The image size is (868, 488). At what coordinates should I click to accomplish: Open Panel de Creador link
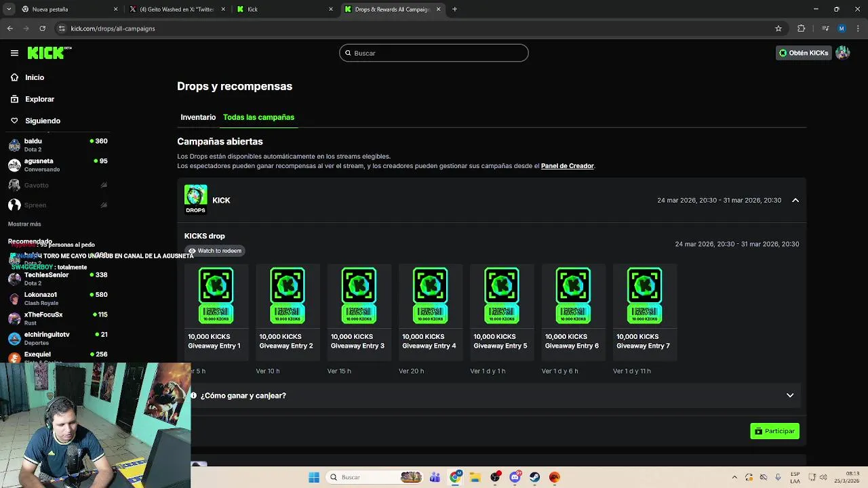click(568, 166)
